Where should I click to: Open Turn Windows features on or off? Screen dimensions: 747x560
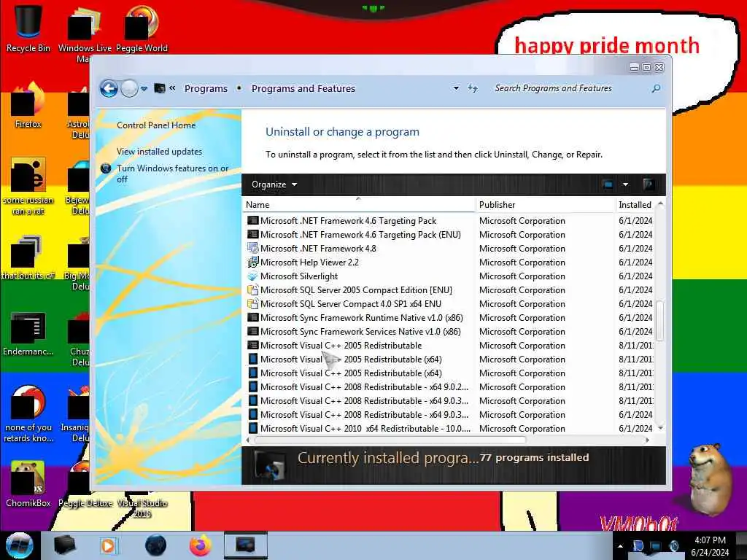172,174
